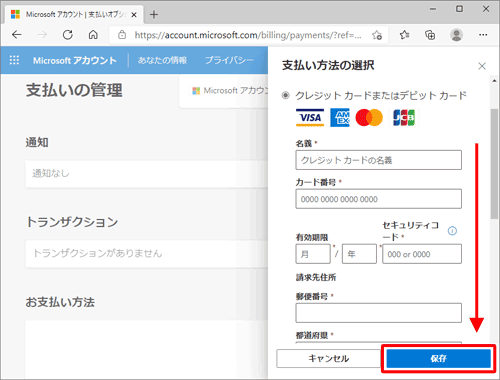Close the Microsoft アカウント browser tab
This screenshot has width=500, height=380.
coord(134,15)
